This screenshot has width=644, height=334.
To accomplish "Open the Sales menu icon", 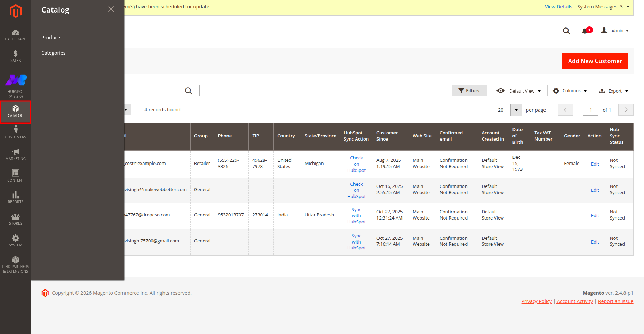I will [15, 56].
